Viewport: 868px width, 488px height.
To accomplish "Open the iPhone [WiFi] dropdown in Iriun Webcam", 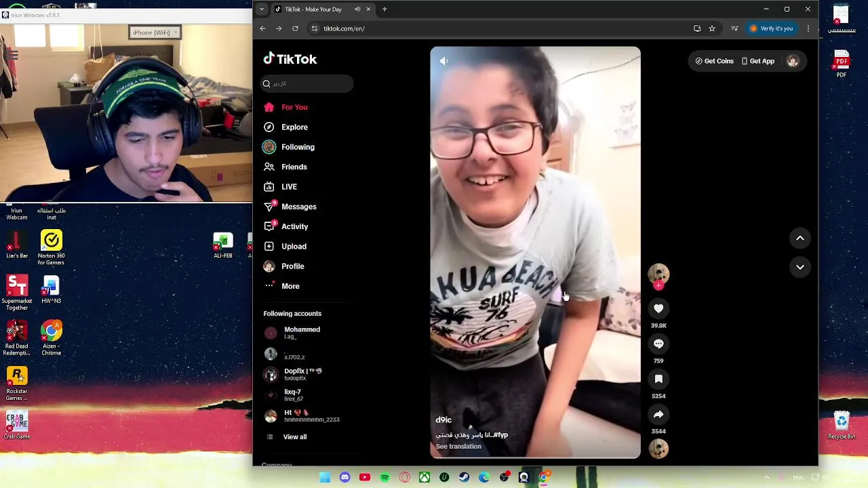I will [x=155, y=33].
